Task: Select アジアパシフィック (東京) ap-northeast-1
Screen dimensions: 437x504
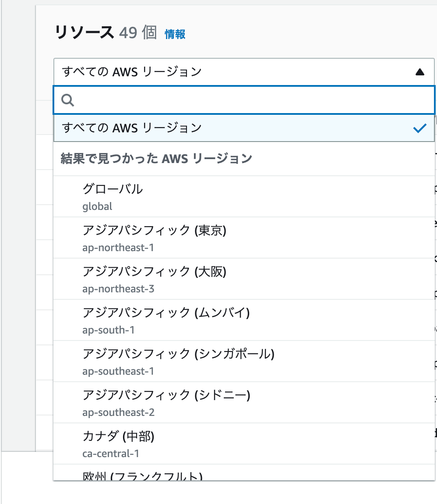Action: tap(244, 238)
